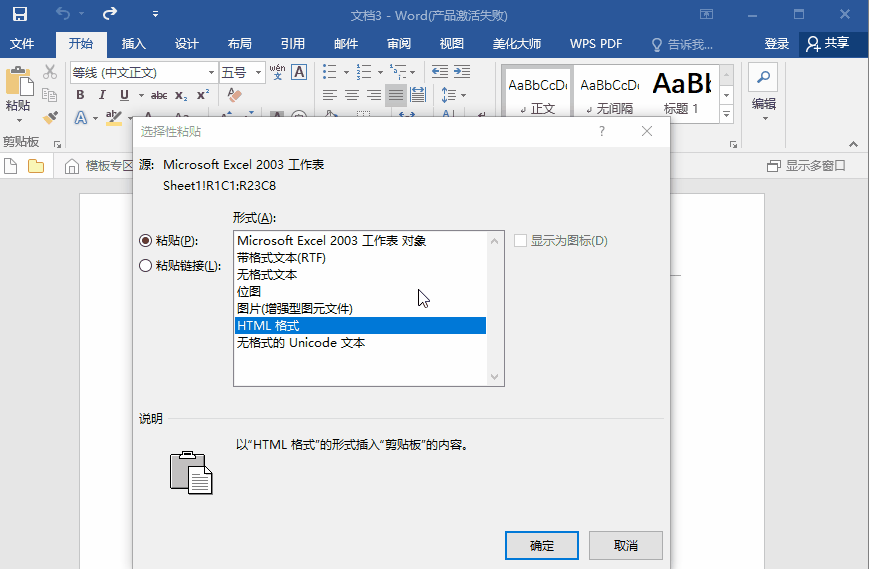The height and width of the screenshot is (569, 869).
Task: Click the large Paste clipboard icon
Action: coord(19,82)
